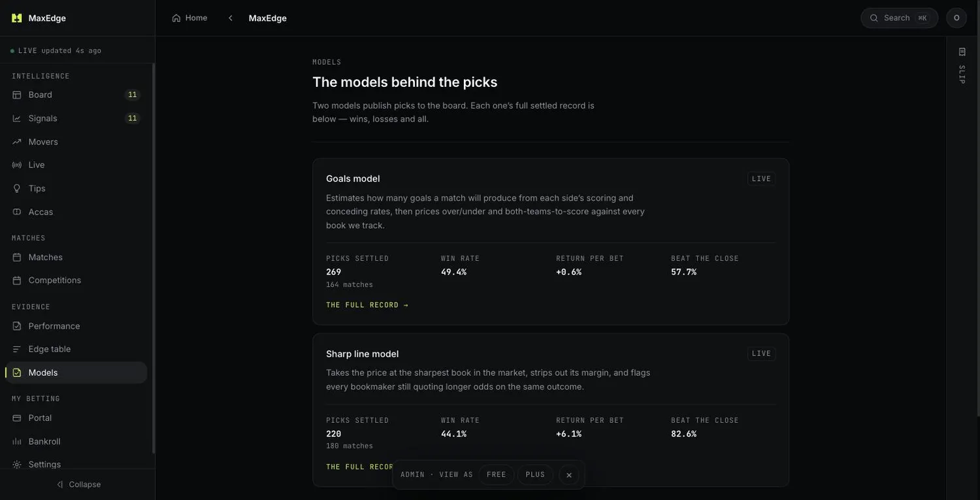Open the user avatar menu
The height and width of the screenshot is (500, 980).
(956, 18)
